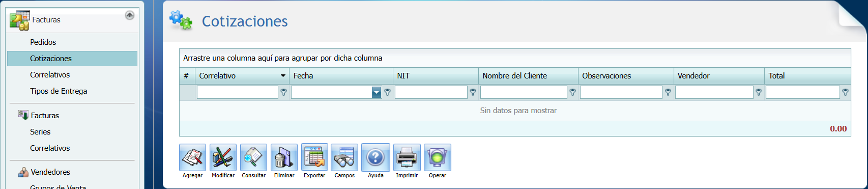Collapse the Facturas sidebar panel arrow

(130, 15)
